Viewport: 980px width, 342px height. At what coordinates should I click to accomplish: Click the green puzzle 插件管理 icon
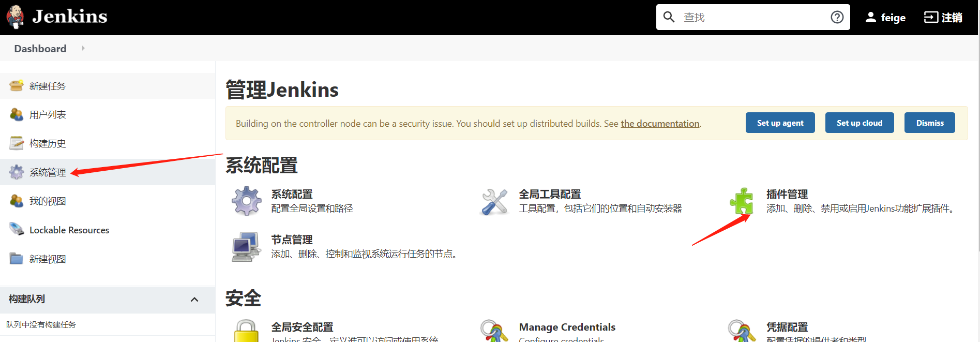click(742, 201)
